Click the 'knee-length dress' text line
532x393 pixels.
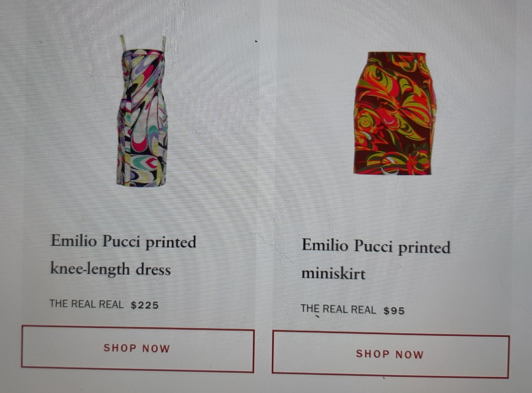coord(111,269)
